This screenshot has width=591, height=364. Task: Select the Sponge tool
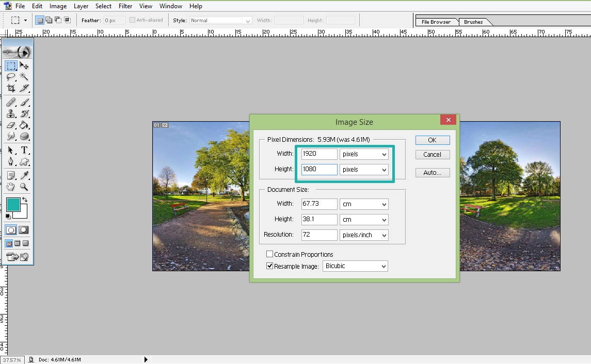[x=24, y=136]
